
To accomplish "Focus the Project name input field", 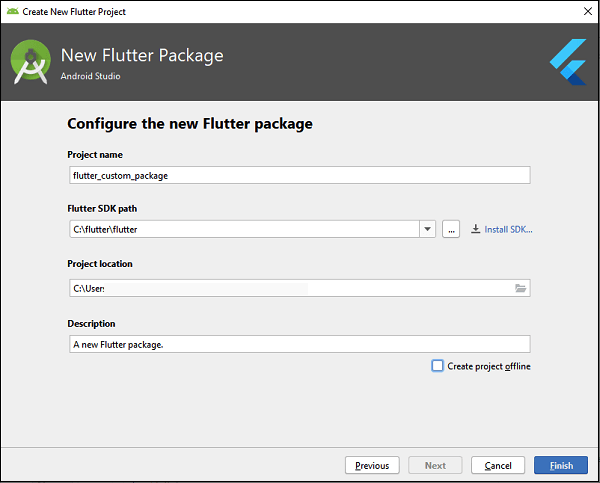I will click(300, 175).
